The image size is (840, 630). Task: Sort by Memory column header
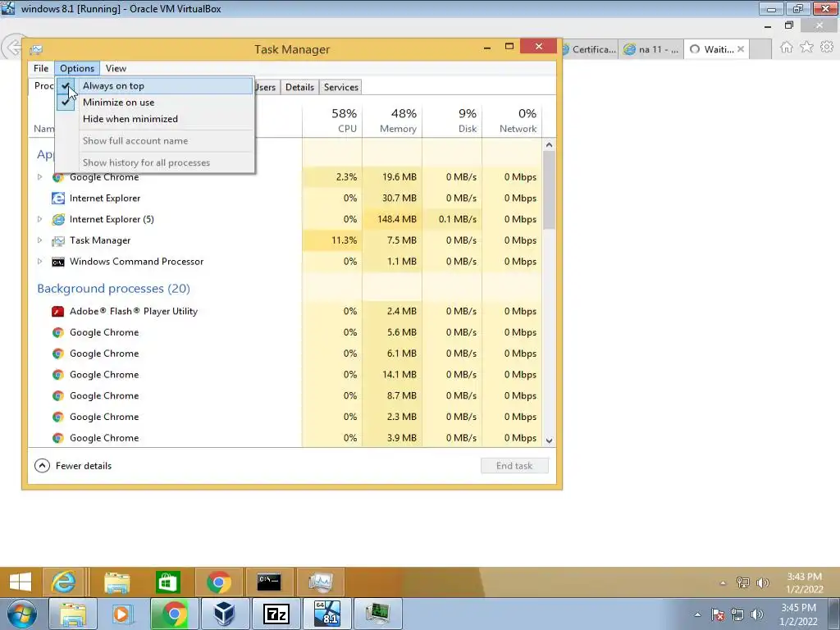coord(393,120)
